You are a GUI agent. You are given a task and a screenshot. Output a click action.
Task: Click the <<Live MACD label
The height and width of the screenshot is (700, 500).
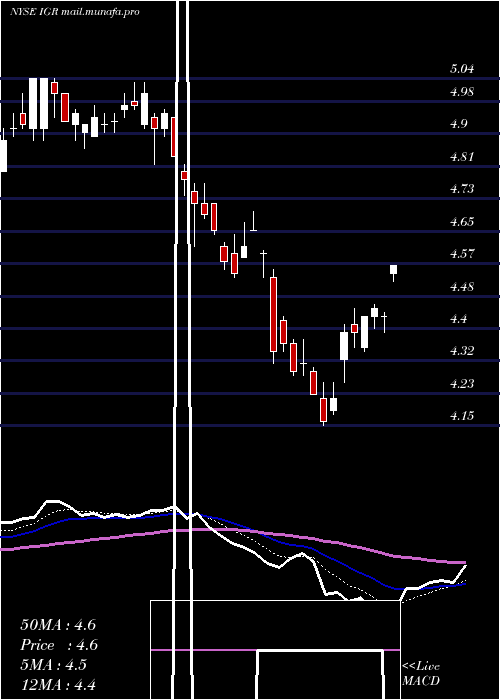coord(421,673)
